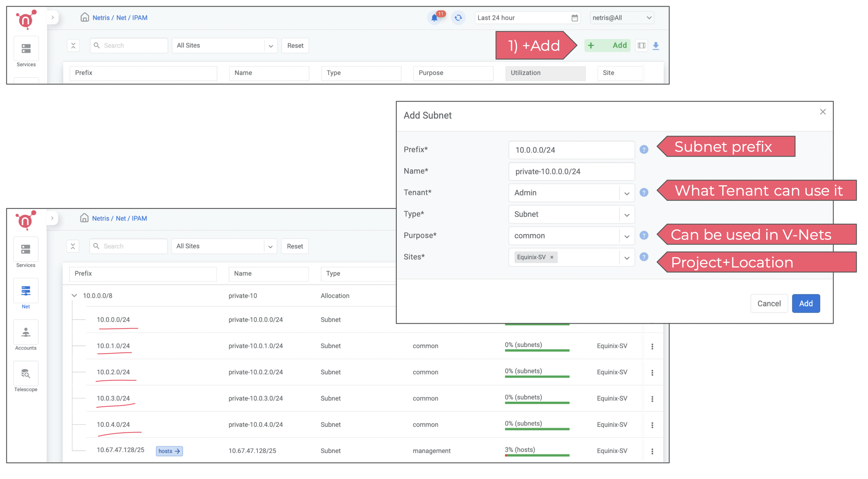The image size is (868, 479).
Task: Collapse the 10.0.0.0/8 allocation tree
Action: 74,295
